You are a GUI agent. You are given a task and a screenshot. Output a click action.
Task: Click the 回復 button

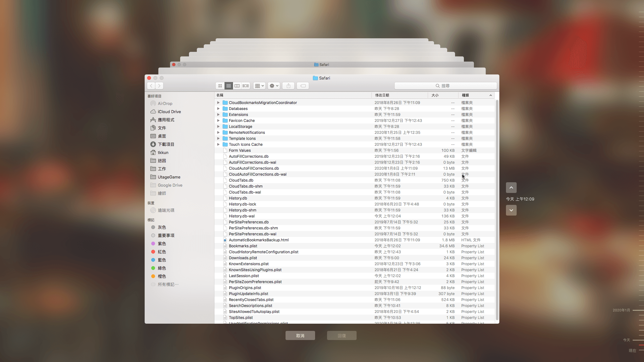click(x=342, y=336)
